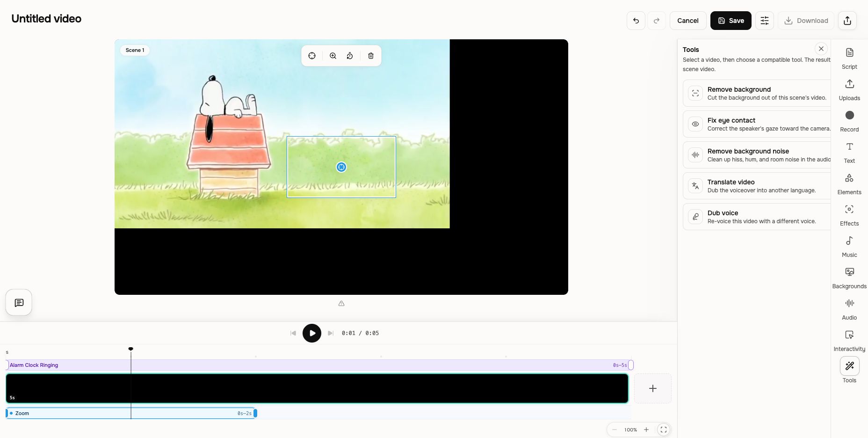Viewport: 868px width, 438px height.
Task: Click the timeline playhead marker
Action: [x=131, y=349]
